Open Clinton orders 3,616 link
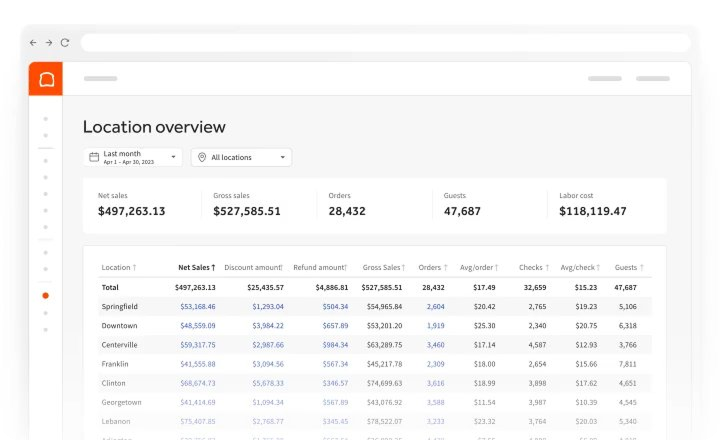 (435, 383)
